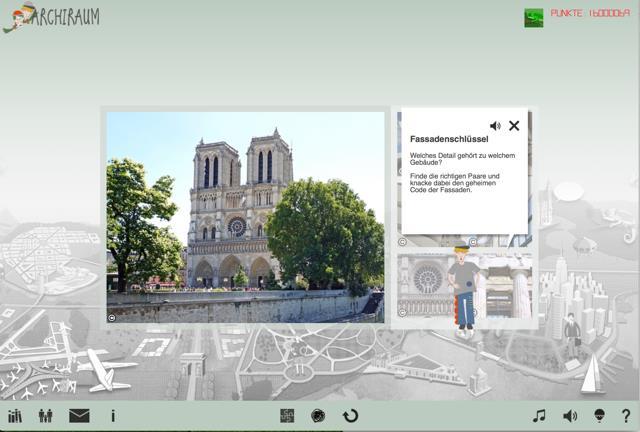Play popup narration via speaker icon
Screen dimensions: 640x432
(x=495, y=126)
